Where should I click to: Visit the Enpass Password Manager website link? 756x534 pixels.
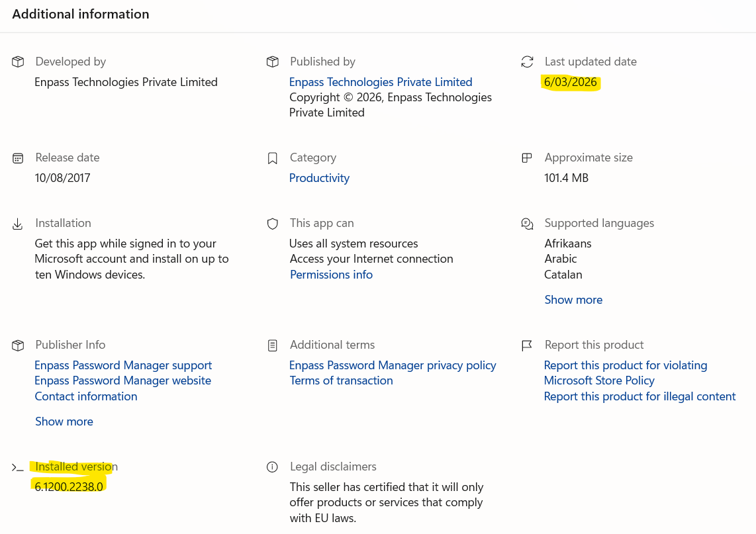coord(122,380)
